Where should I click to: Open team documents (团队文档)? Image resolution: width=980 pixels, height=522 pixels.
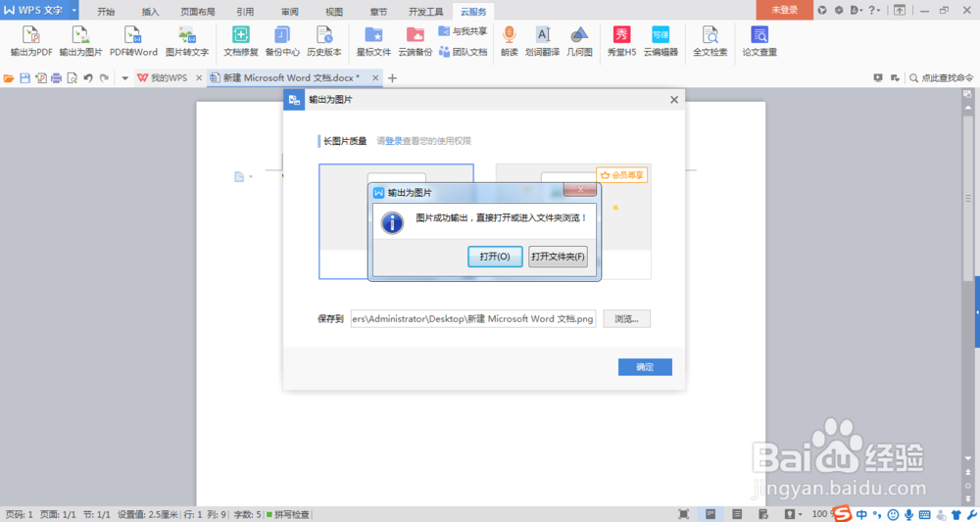463,52
